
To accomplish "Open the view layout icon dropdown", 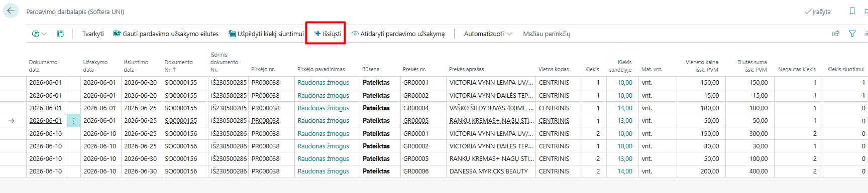I will coord(39,34).
